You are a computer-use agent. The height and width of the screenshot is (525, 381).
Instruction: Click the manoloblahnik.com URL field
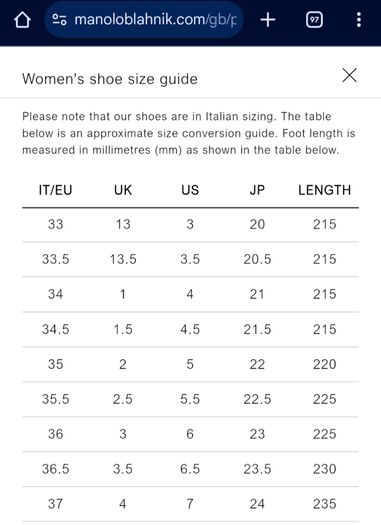tap(144, 20)
